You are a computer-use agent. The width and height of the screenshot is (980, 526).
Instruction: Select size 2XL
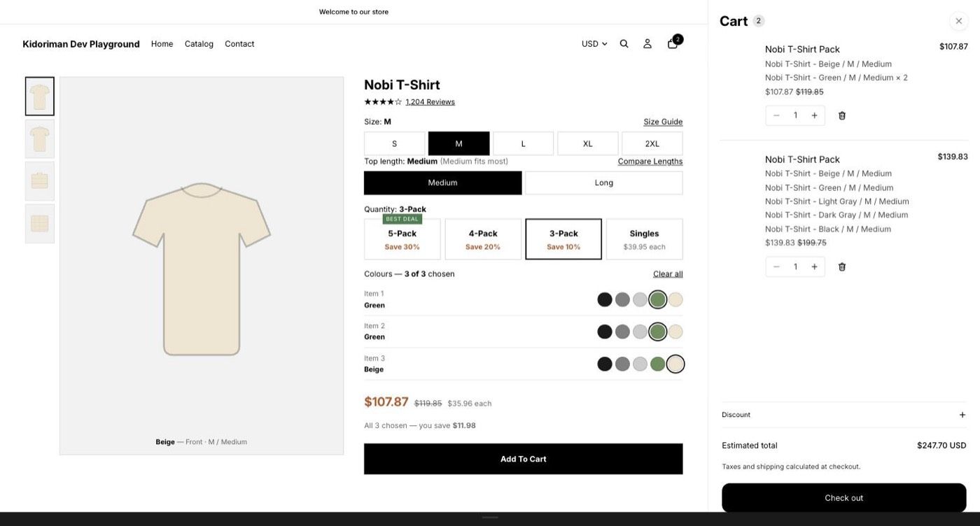pos(652,143)
